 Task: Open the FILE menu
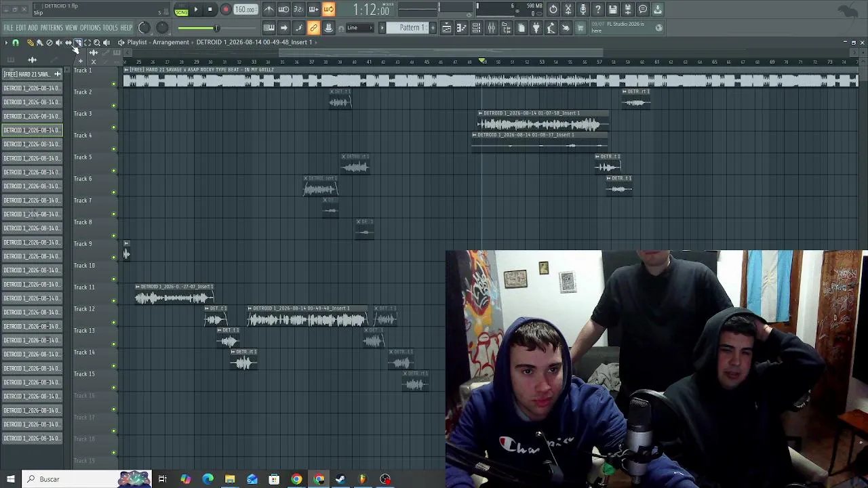[8, 28]
